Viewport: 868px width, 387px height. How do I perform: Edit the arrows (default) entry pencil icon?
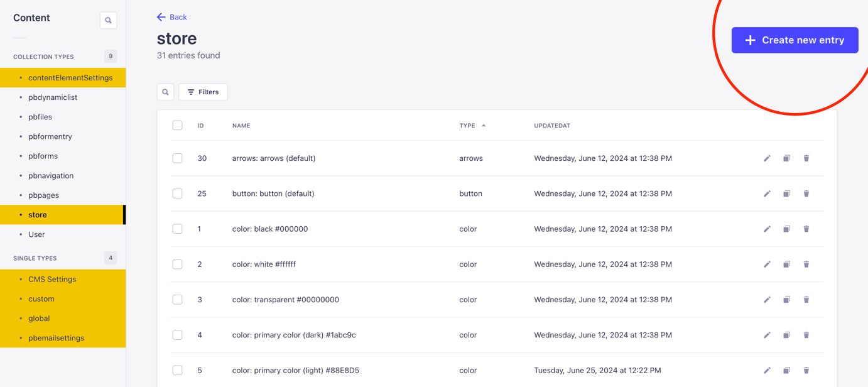pos(767,158)
